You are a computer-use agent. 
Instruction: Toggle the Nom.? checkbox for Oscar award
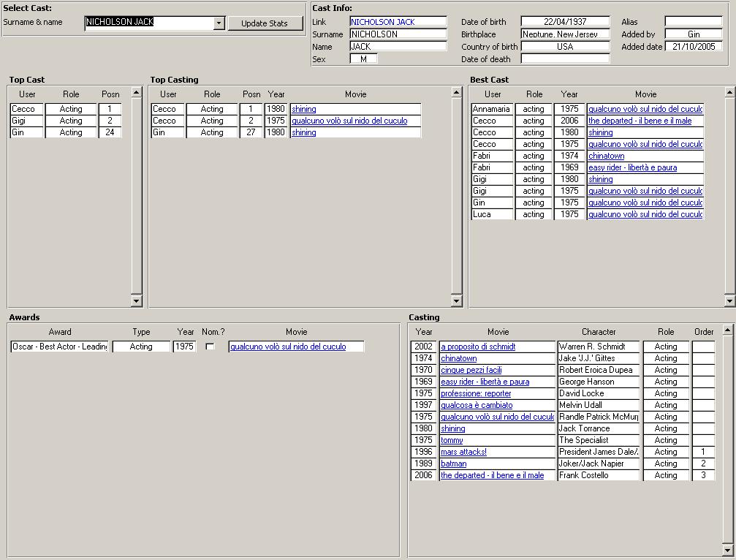click(210, 347)
